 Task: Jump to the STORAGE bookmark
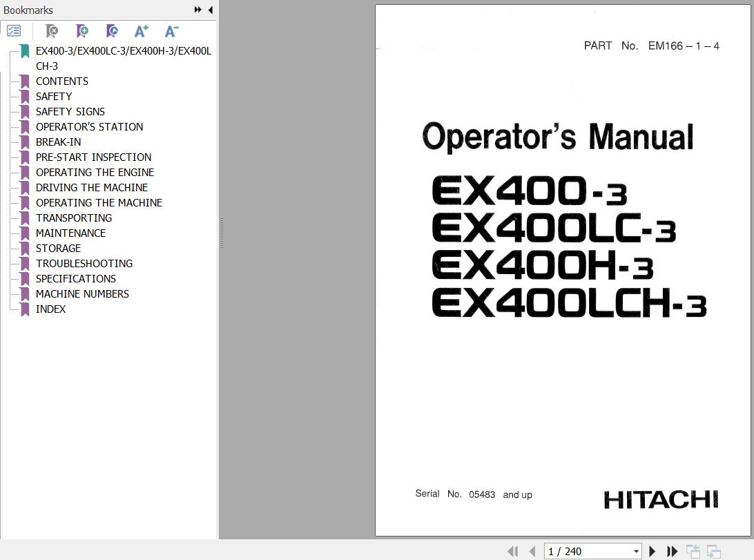tap(58, 249)
